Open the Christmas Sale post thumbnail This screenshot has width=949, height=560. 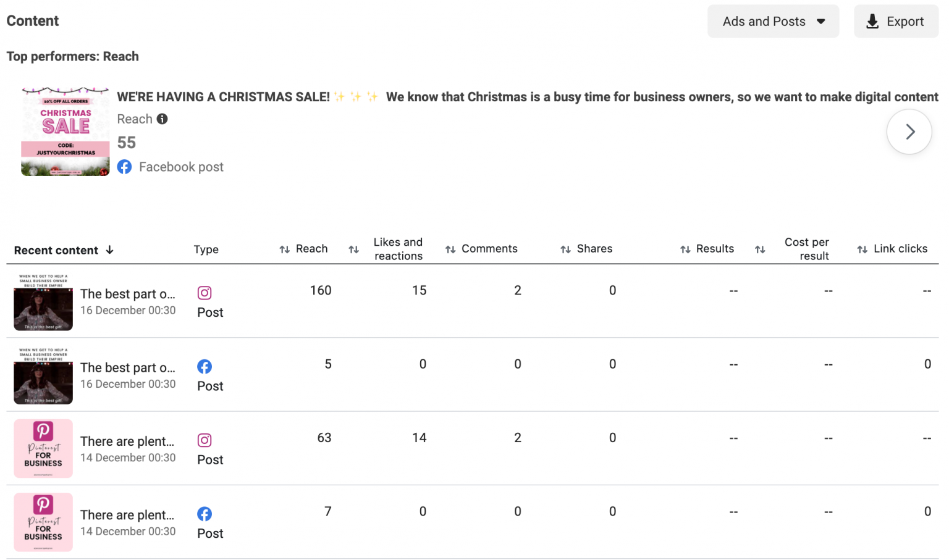(65, 130)
